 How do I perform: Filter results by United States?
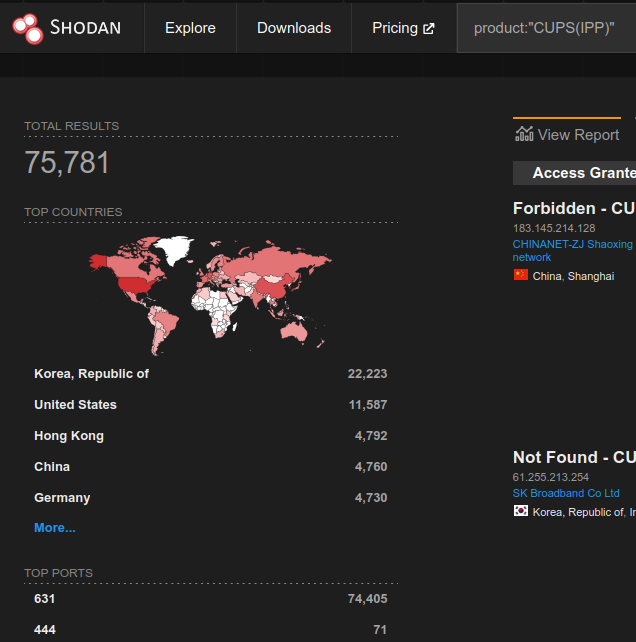75,405
